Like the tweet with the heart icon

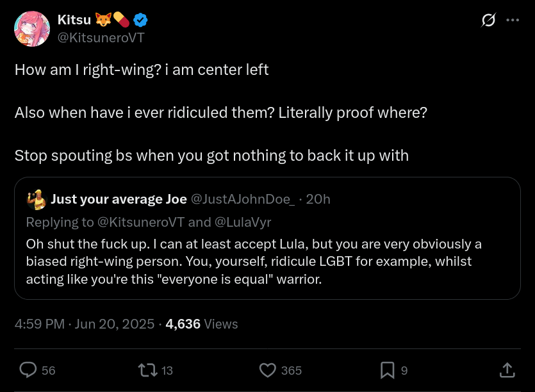267,370
